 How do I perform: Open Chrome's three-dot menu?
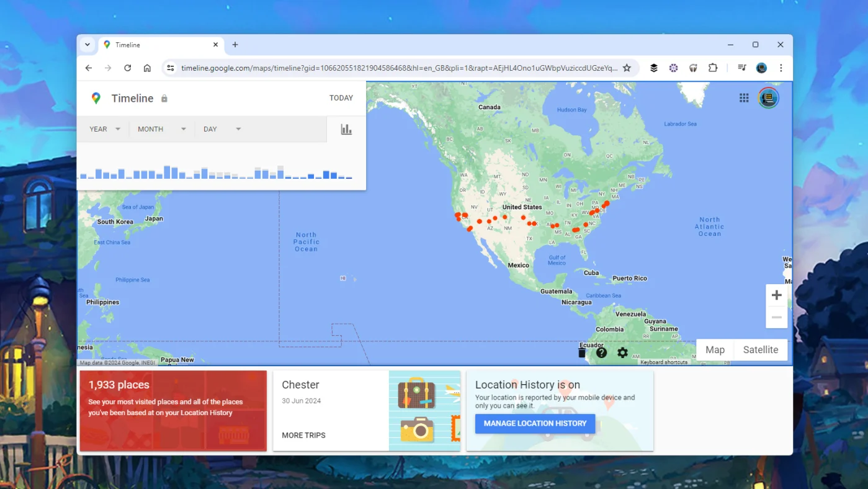click(x=781, y=68)
